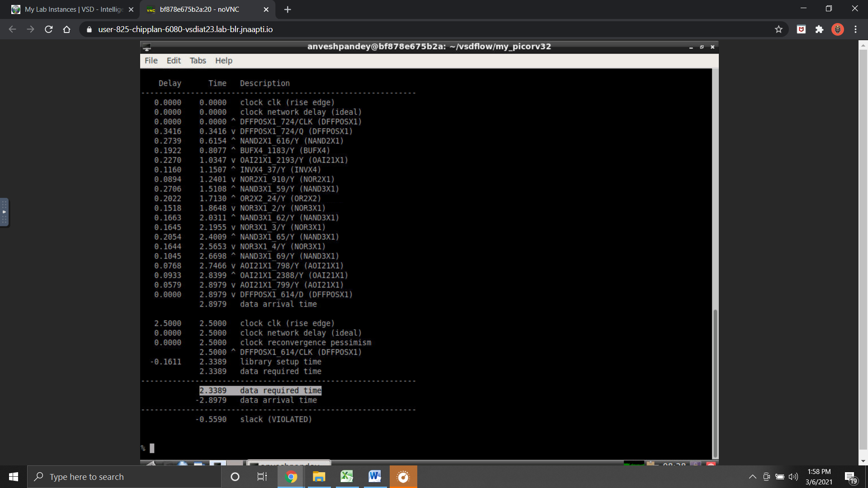Open Chrome three-dot options menu
Viewport: 868px width, 488px height.
tap(855, 29)
